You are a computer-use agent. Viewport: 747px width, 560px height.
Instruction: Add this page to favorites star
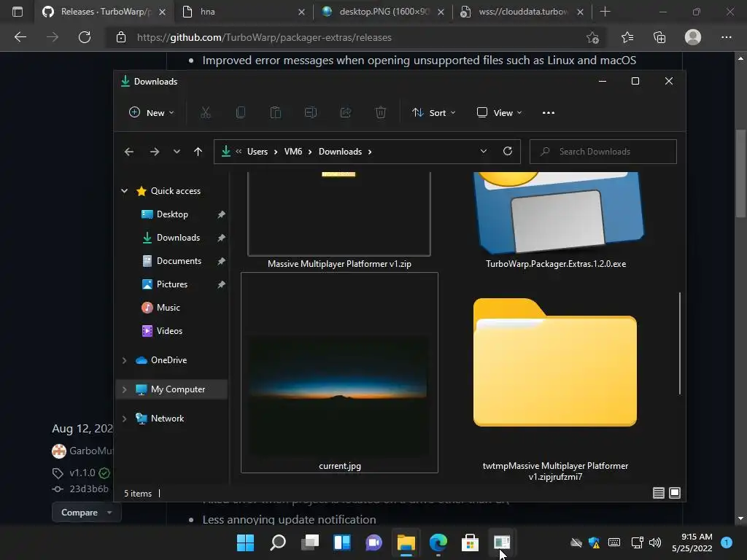[x=592, y=37]
